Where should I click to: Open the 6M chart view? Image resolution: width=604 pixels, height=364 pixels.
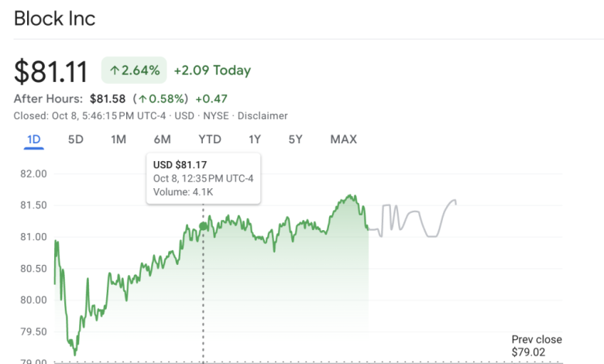click(162, 139)
